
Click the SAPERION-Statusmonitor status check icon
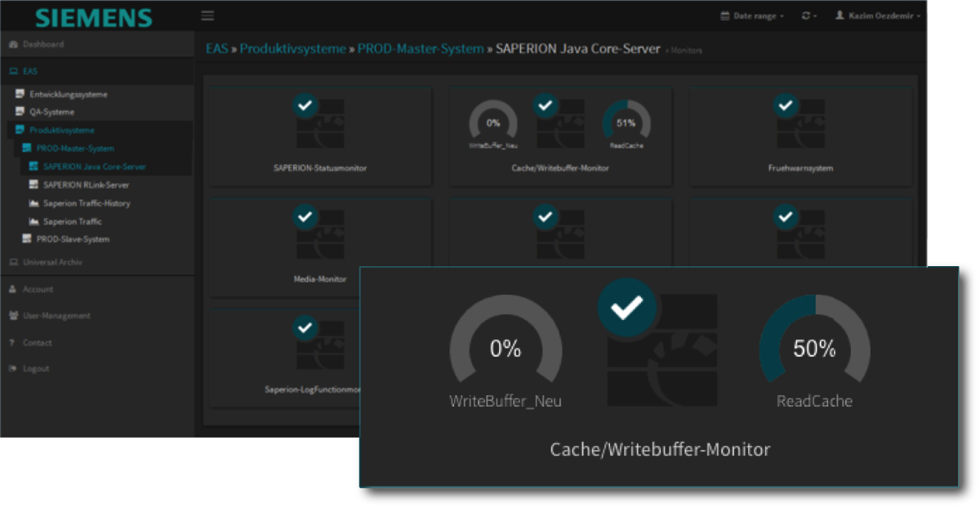click(305, 105)
